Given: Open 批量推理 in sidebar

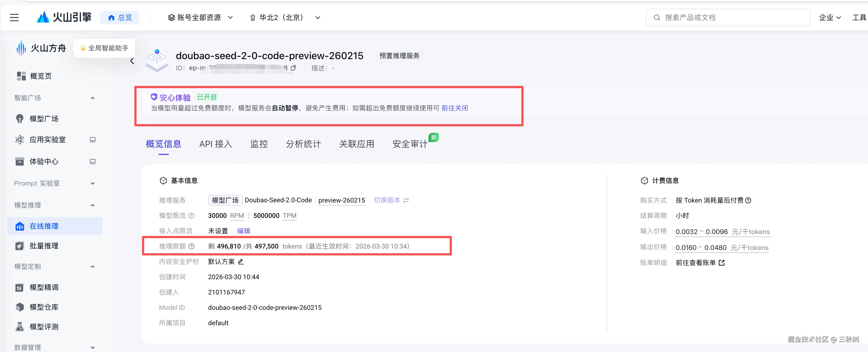Looking at the screenshot, I should coord(44,246).
